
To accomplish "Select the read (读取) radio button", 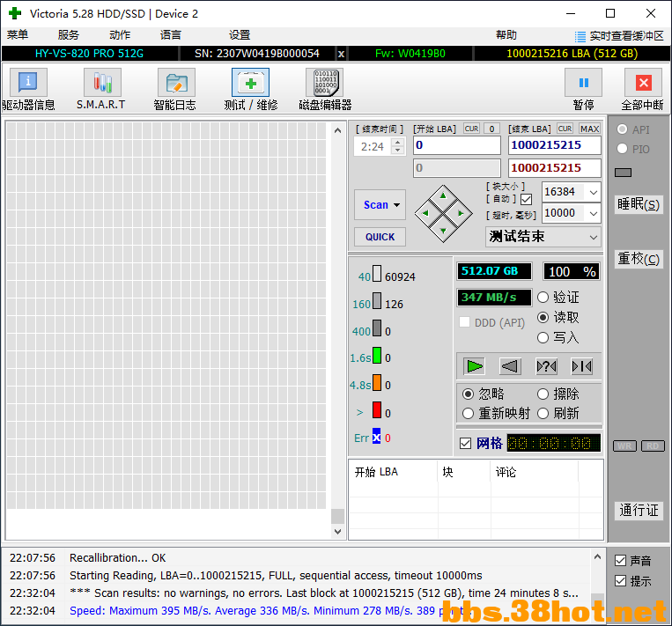I will (x=543, y=318).
